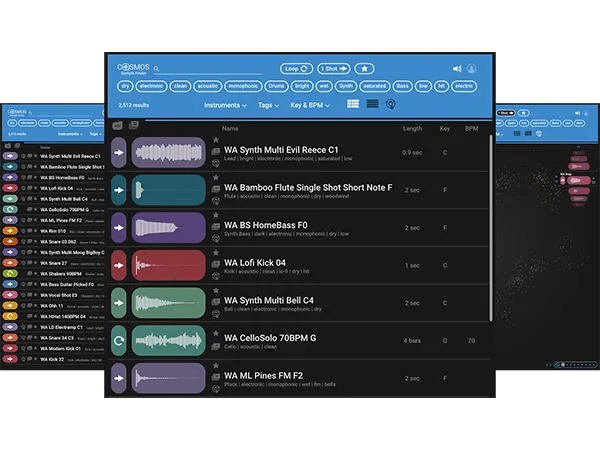Find similar sounds to WA Bamboo Flute
Screen dimensions: 600x450
coord(216,201)
